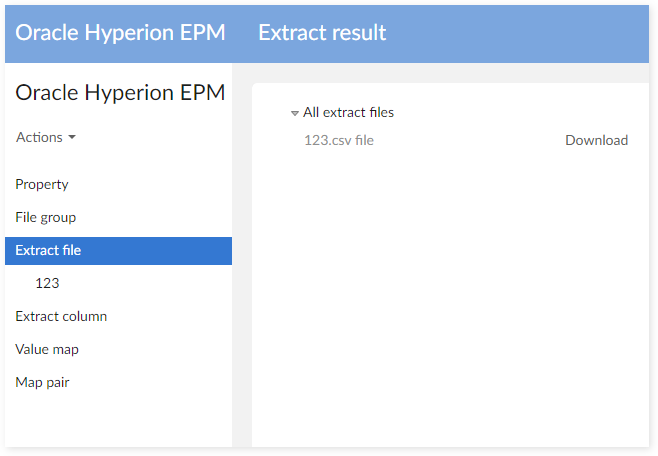The image size is (658, 456).
Task: Navigate to Extract column
Action: (61, 316)
